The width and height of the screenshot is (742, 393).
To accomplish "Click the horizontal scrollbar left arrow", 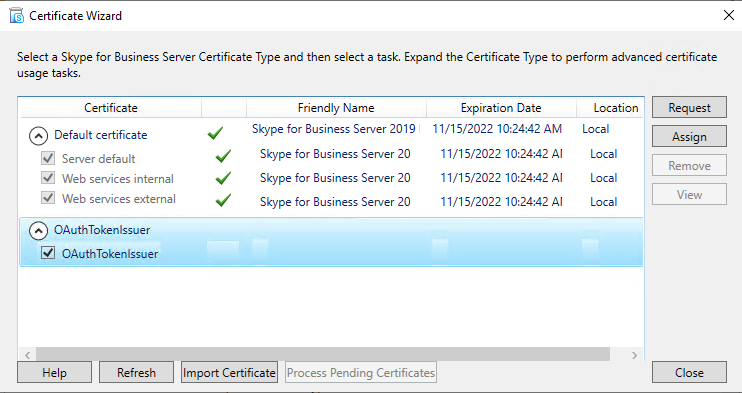I will (x=27, y=355).
